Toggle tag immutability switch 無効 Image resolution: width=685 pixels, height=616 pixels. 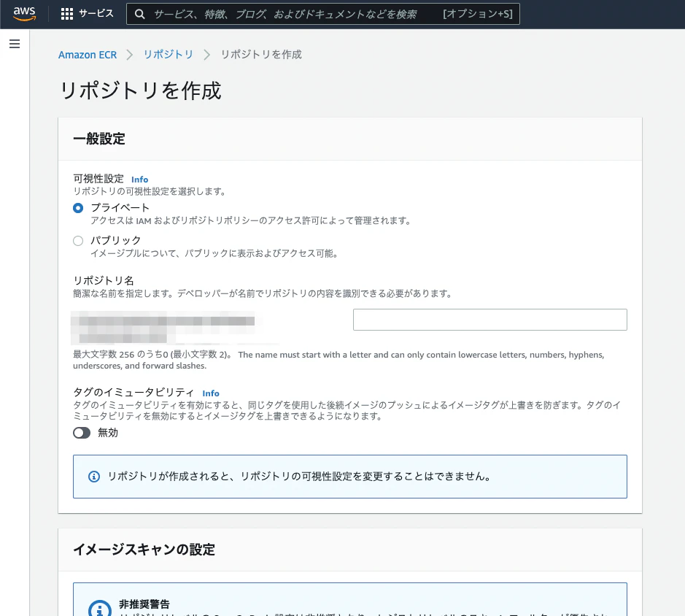(82, 433)
